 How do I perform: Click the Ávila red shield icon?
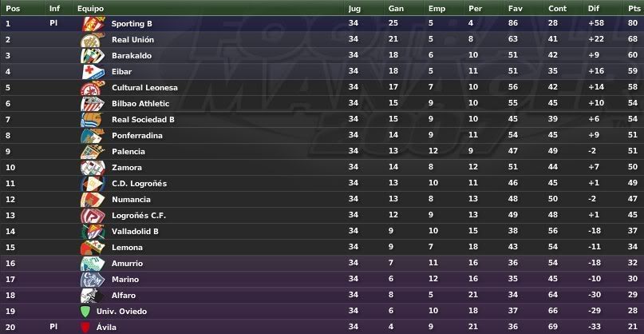[x=85, y=328]
